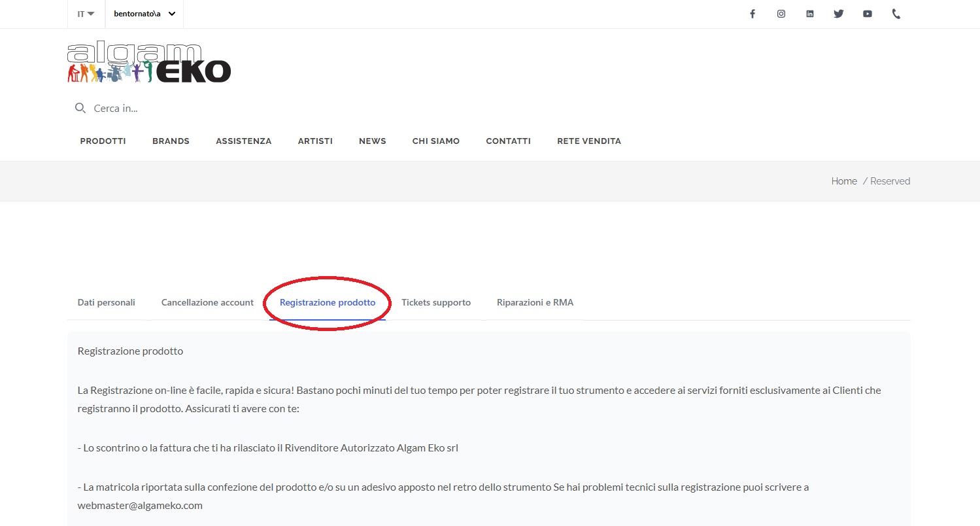Image resolution: width=980 pixels, height=526 pixels.
Task: Switch to Riparazioni e RMA tab
Action: point(535,302)
